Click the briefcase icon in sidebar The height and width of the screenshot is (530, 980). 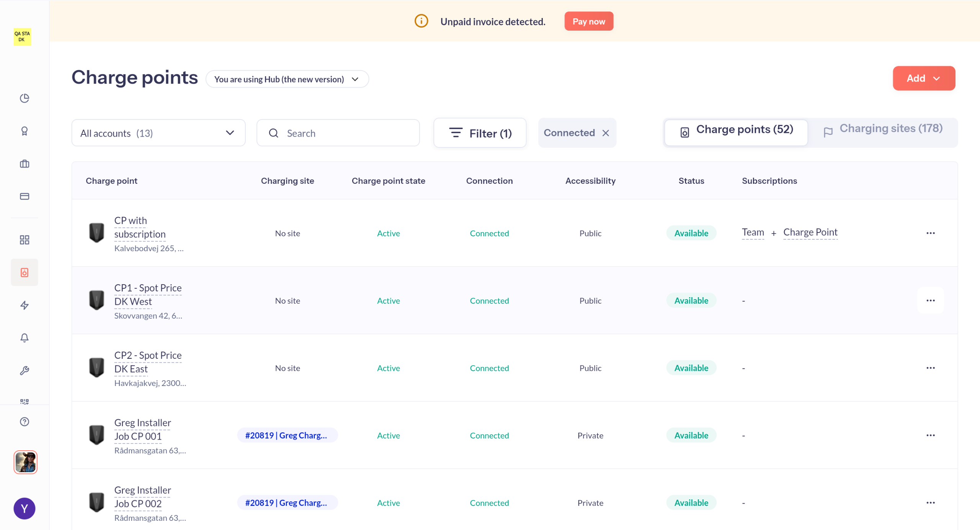tap(24, 164)
